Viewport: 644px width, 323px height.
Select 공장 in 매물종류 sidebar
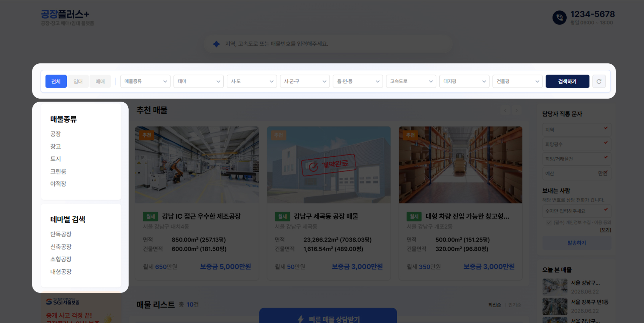tap(56, 134)
